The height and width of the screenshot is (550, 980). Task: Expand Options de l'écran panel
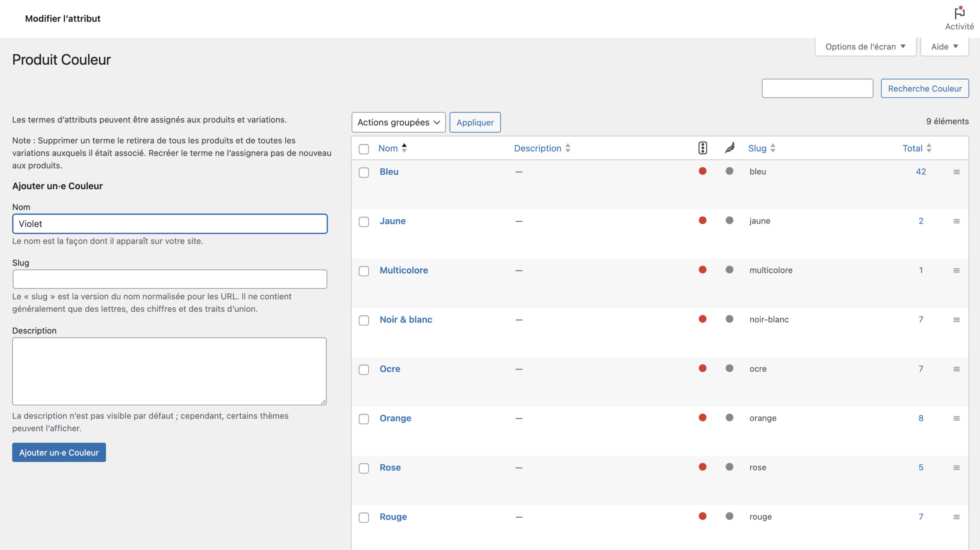coord(865,47)
